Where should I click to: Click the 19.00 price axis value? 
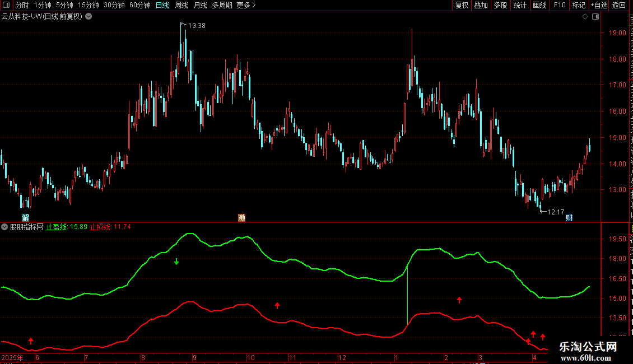click(617, 33)
